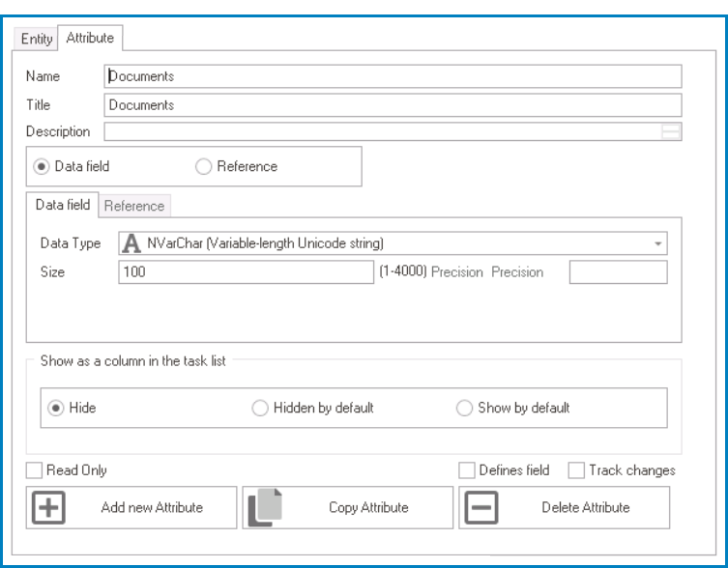The height and width of the screenshot is (568, 728).
Task: Switch to the Entity tab
Action: tap(37, 39)
